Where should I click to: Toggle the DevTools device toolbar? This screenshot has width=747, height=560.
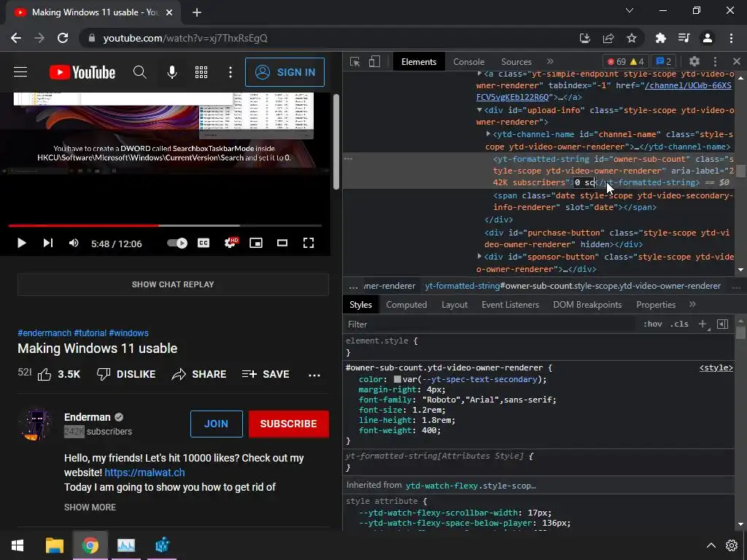[374, 62]
